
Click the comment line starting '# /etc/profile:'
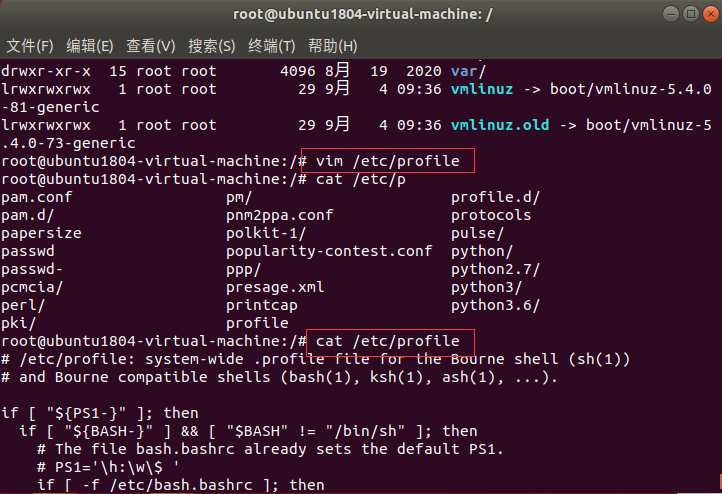[315, 359]
